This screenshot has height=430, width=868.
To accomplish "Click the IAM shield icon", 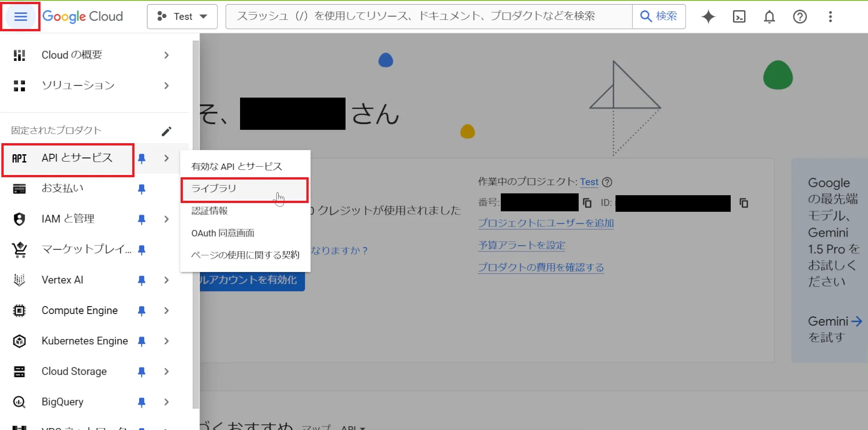I will 19,219.
